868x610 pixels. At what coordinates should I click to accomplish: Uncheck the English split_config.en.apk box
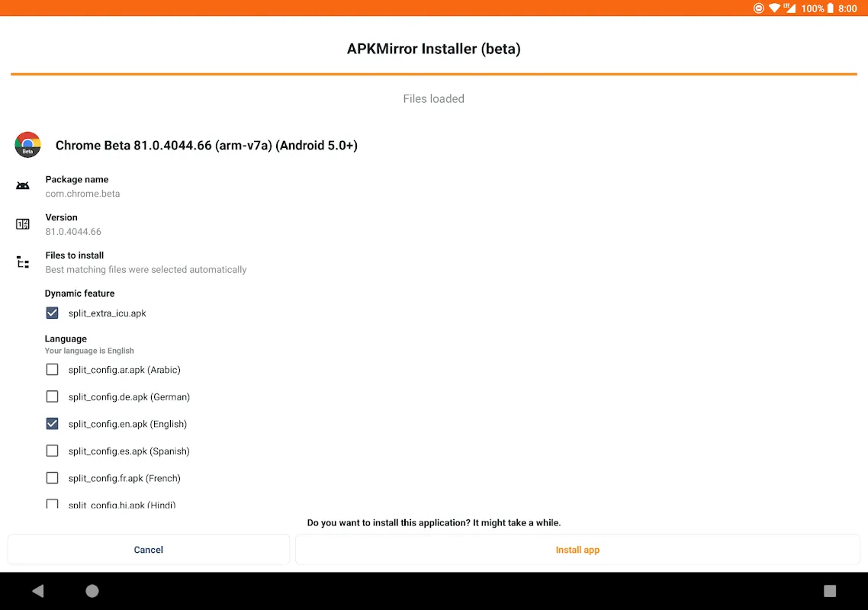click(x=52, y=424)
